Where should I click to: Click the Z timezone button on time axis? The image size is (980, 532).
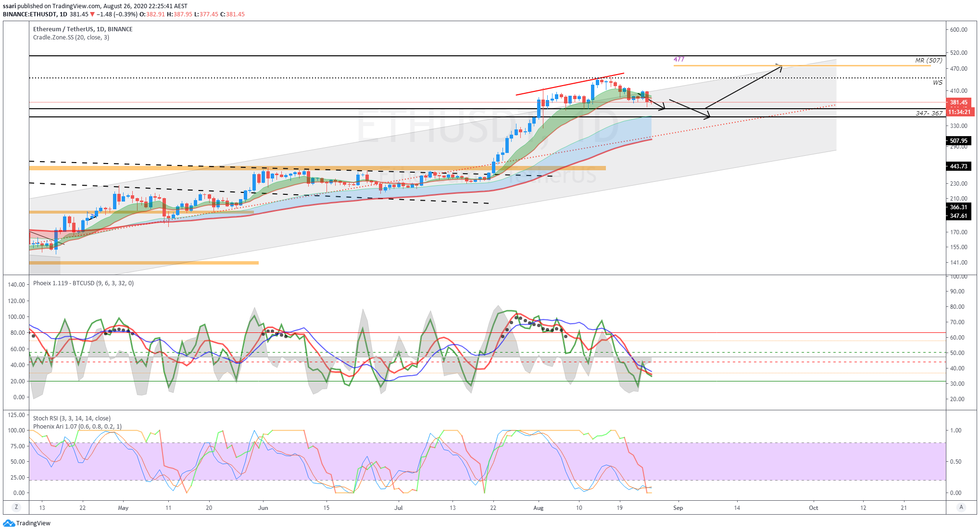click(16, 507)
